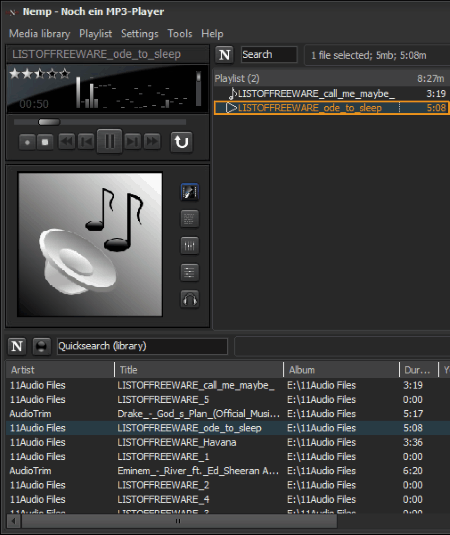Show the cover art view icon
This screenshot has height=535, width=450.
(190, 192)
